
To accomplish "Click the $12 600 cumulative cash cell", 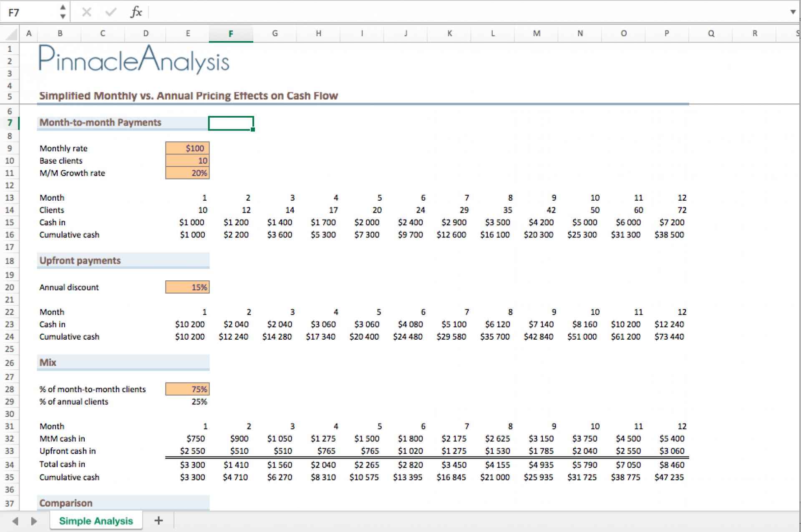I will click(449, 234).
